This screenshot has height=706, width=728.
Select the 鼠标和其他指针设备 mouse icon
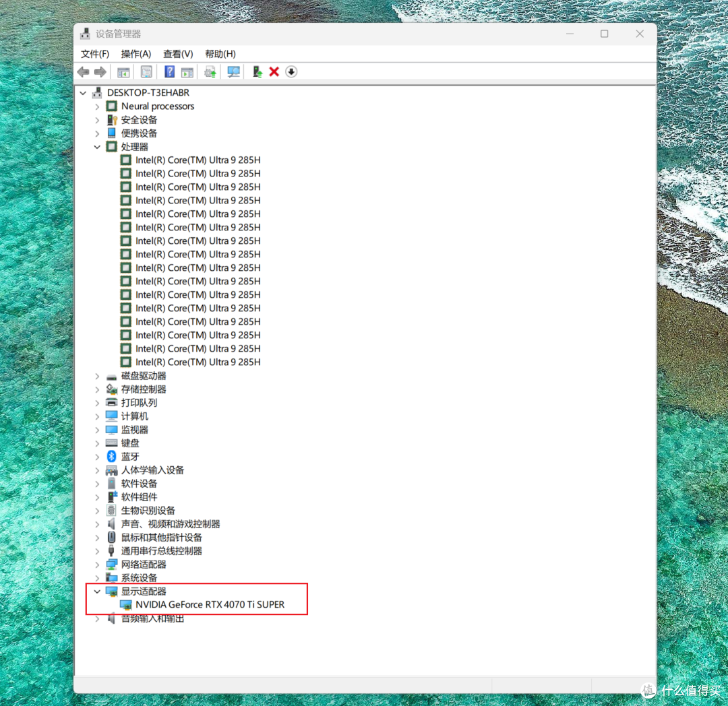tap(111, 538)
